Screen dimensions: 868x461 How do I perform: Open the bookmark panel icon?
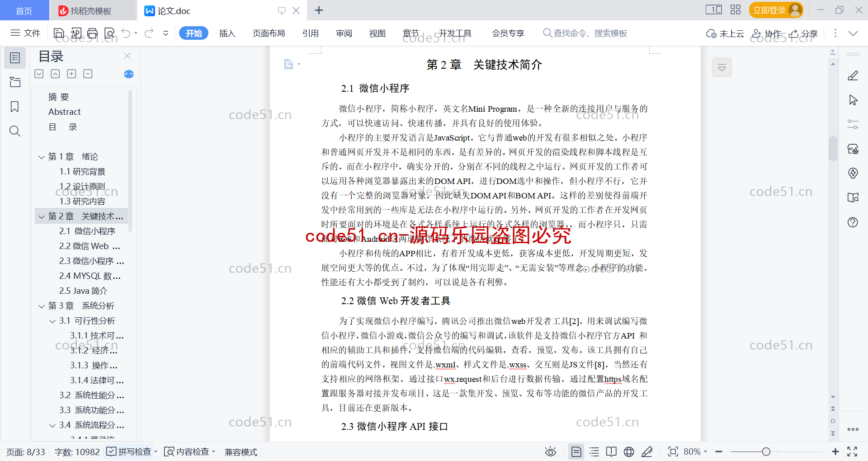(15, 107)
